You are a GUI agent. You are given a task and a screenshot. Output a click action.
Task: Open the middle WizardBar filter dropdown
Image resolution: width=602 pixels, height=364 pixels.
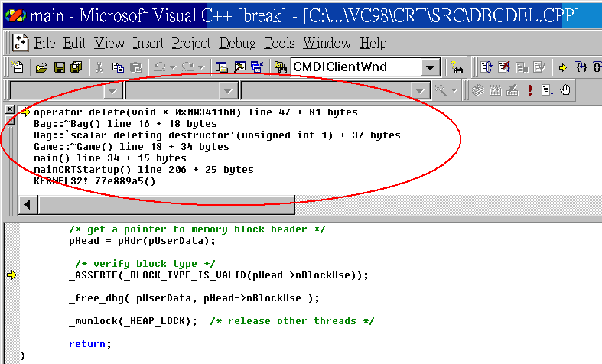pyautogui.click(x=228, y=91)
